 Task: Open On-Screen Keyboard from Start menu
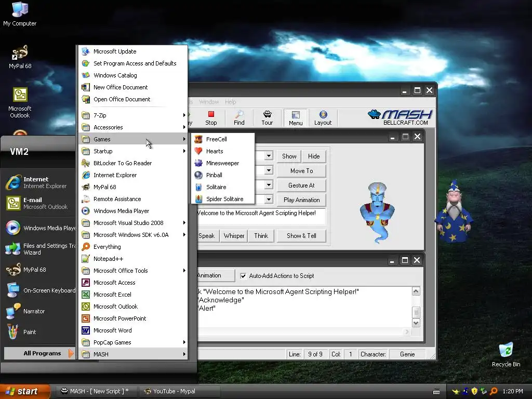click(39, 290)
